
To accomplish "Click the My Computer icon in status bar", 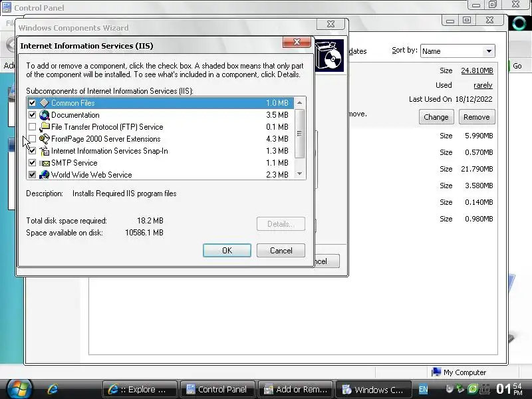I will [x=436, y=372].
